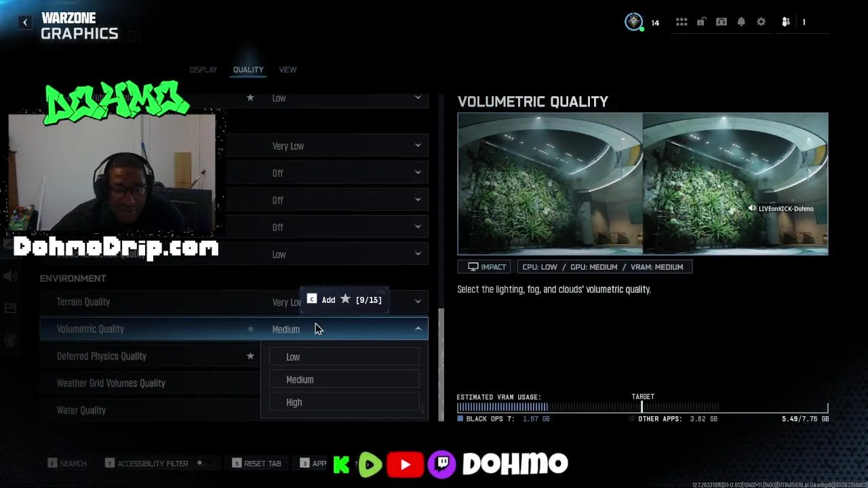The width and height of the screenshot is (868, 488).
Task: Click the settings list vertical scrollbar
Action: coord(442,363)
